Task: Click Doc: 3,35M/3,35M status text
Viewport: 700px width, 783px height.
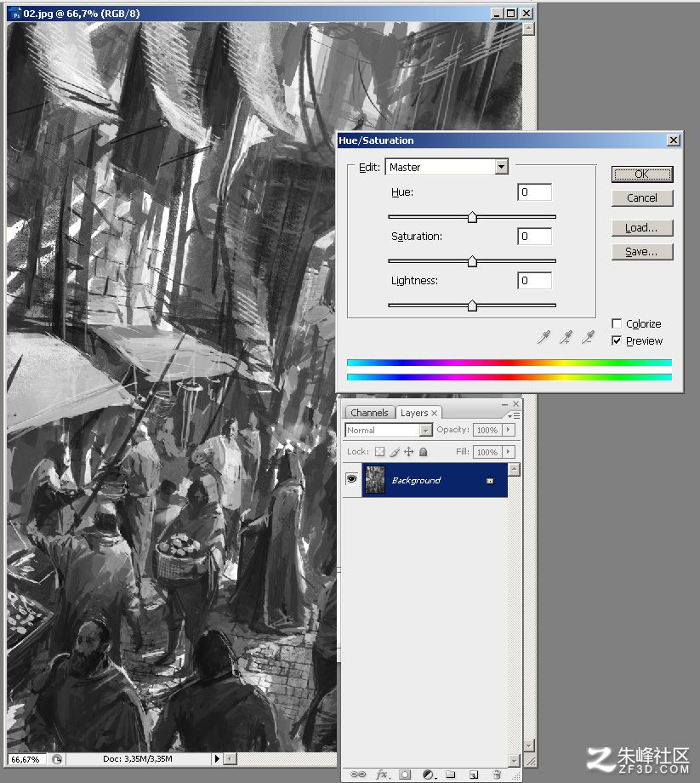Action: [138, 759]
